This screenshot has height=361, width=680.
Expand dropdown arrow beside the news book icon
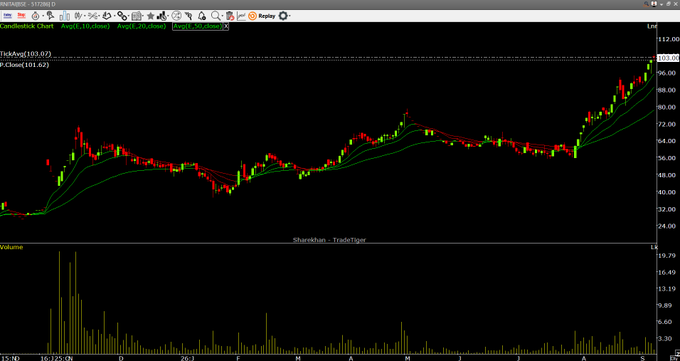[143, 16]
